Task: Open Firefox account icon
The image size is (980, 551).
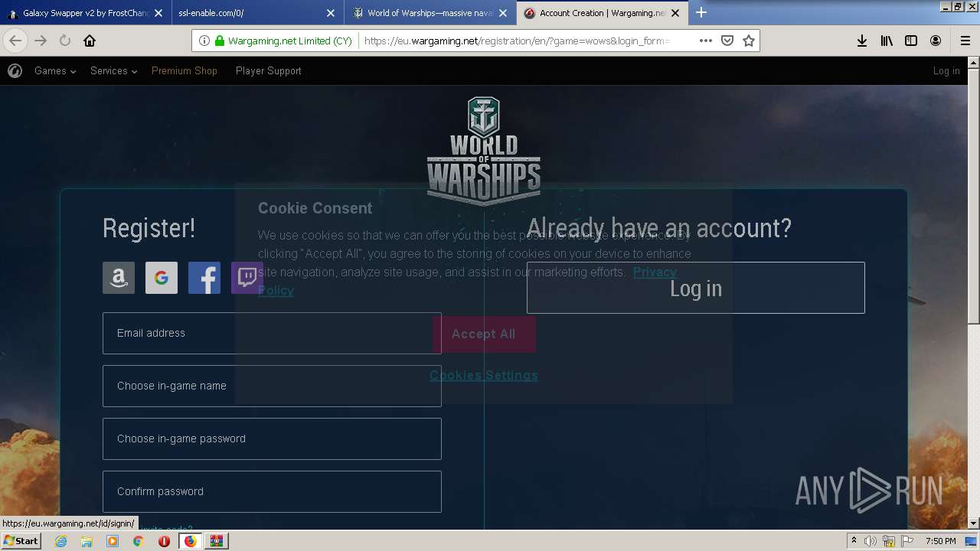Action: (936, 41)
